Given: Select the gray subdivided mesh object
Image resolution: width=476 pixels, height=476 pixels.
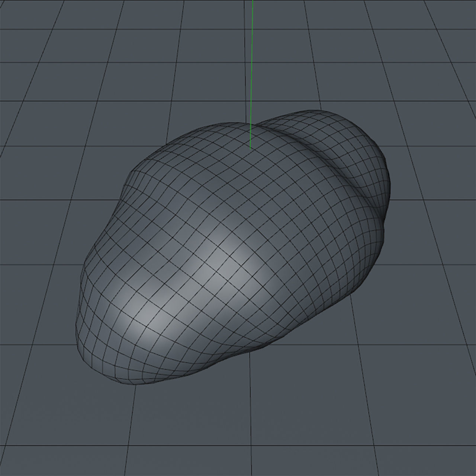Looking at the screenshot, I should pyautogui.click(x=233, y=248).
